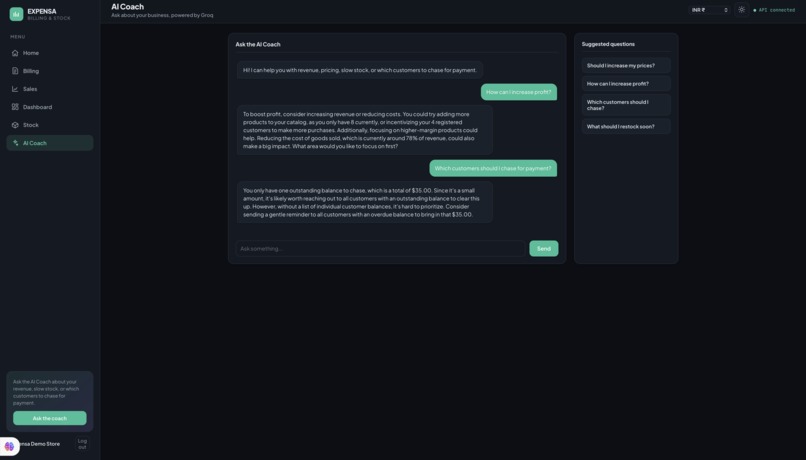Click the reply beginning 'To boost profit'
806x460 pixels.
coord(364,130)
